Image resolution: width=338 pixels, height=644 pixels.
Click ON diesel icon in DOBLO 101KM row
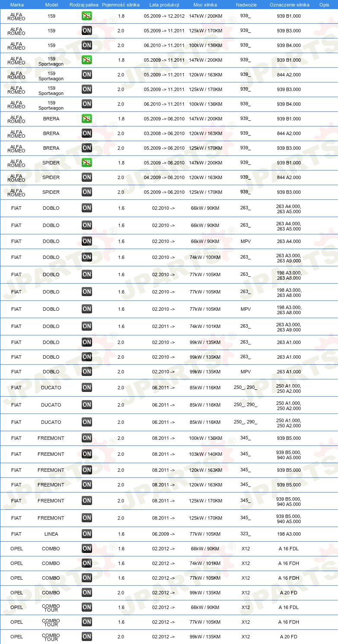(x=87, y=326)
